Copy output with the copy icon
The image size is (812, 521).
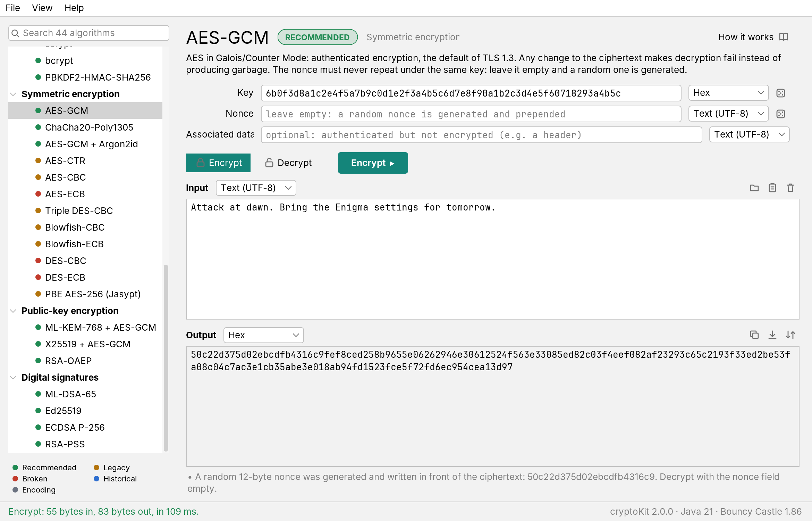point(754,335)
